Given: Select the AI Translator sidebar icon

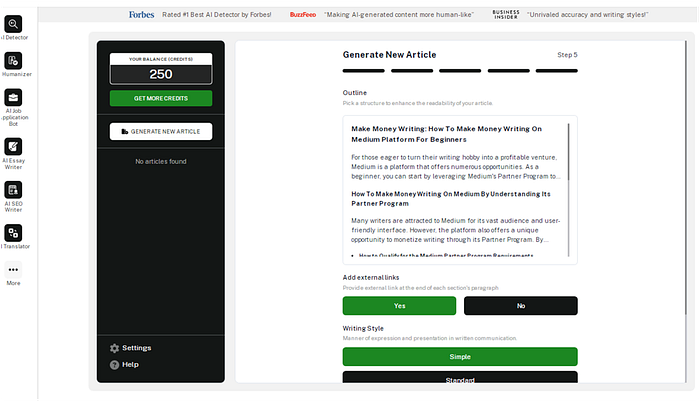Looking at the screenshot, I should pyautogui.click(x=13, y=232).
